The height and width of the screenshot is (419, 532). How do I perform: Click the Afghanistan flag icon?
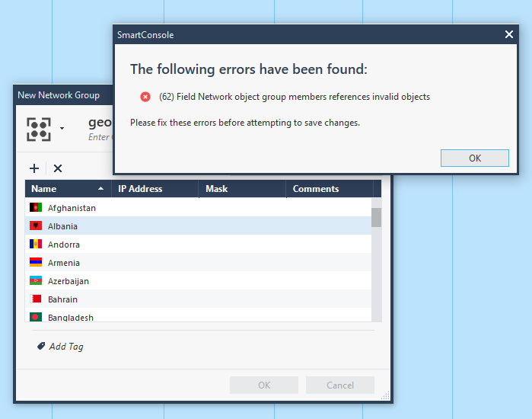coord(36,207)
